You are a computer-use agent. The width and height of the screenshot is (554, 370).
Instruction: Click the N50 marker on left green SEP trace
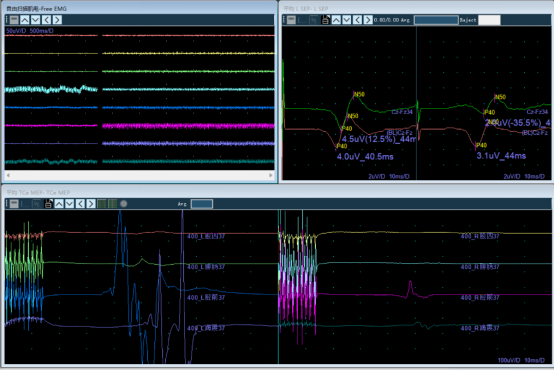coord(359,94)
